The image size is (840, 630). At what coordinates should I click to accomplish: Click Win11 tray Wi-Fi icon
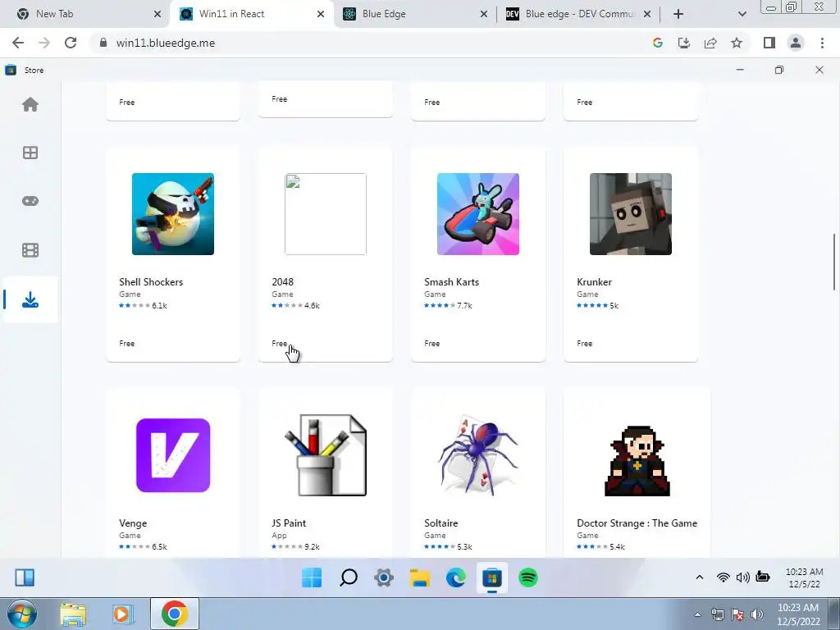click(x=724, y=577)
